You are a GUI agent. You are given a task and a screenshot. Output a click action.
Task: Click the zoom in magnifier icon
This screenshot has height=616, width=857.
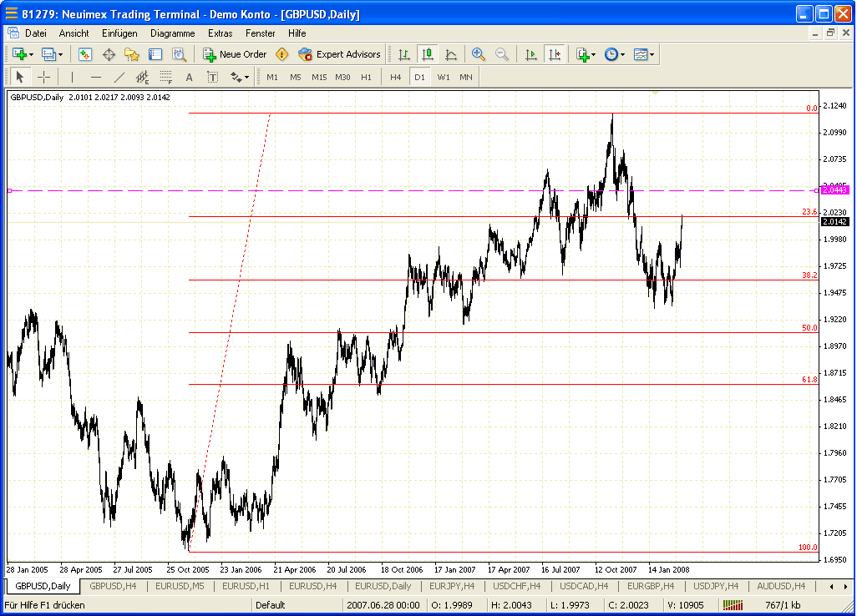(x=479, y=54)
